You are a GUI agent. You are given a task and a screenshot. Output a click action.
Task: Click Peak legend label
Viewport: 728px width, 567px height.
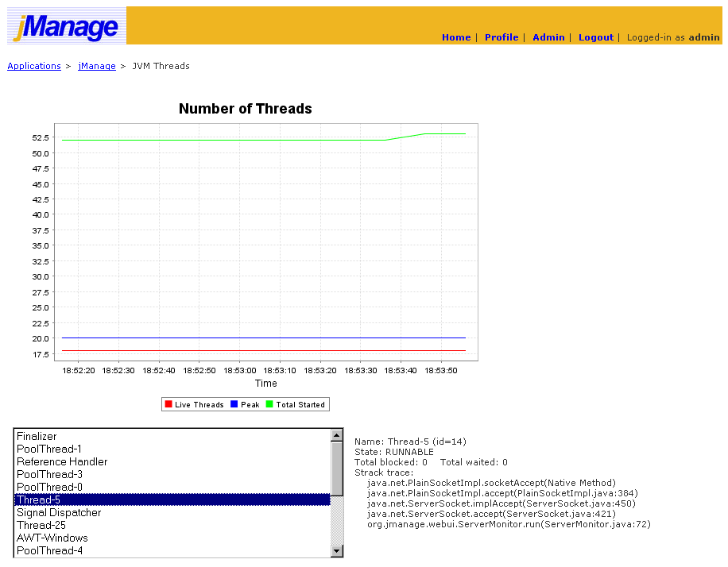pyautogui.click(x=250, y=404)
